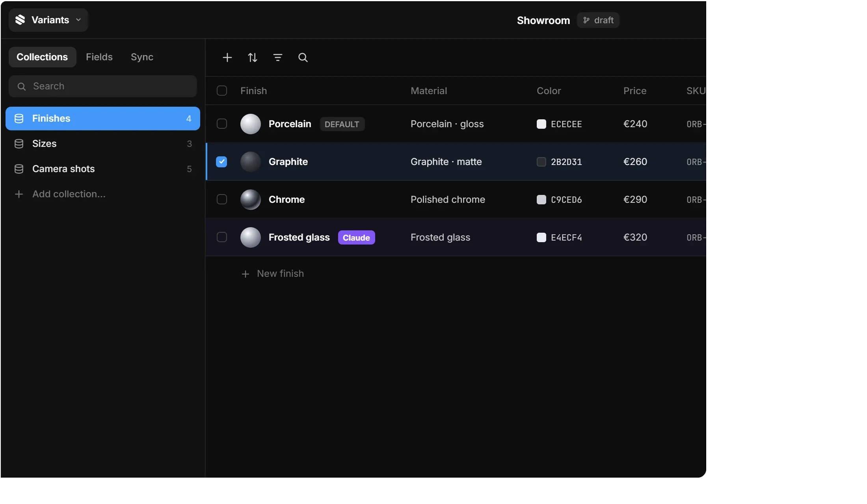Click the Variants layers logo icon

[20, 20]
